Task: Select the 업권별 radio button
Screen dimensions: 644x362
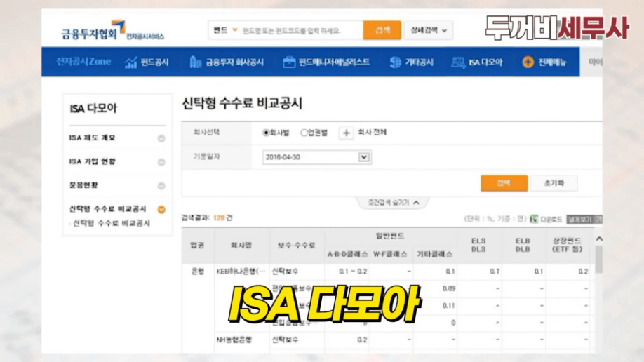Action: click(304, 133)
